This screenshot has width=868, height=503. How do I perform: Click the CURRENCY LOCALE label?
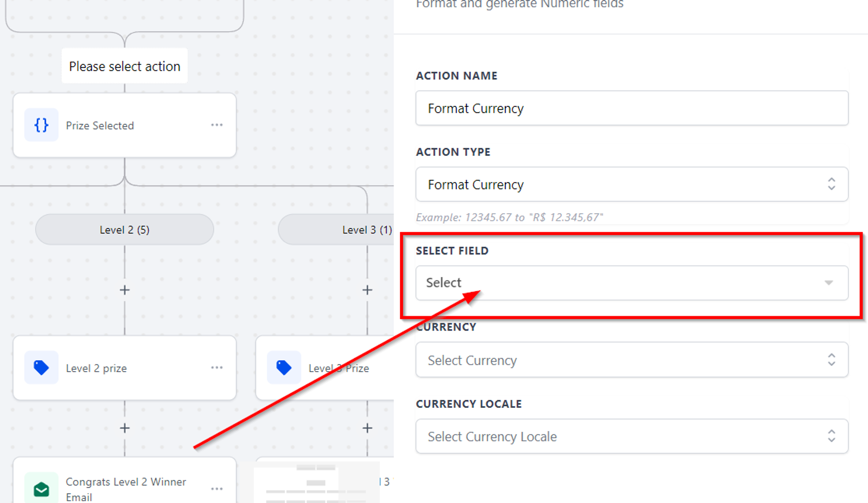tap(469, 404)
